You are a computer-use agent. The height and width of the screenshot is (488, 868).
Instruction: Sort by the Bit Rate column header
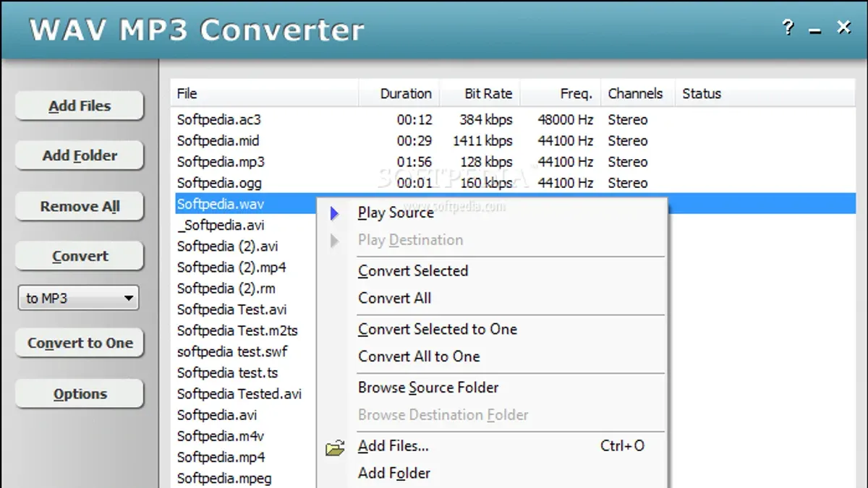point(480,93)
